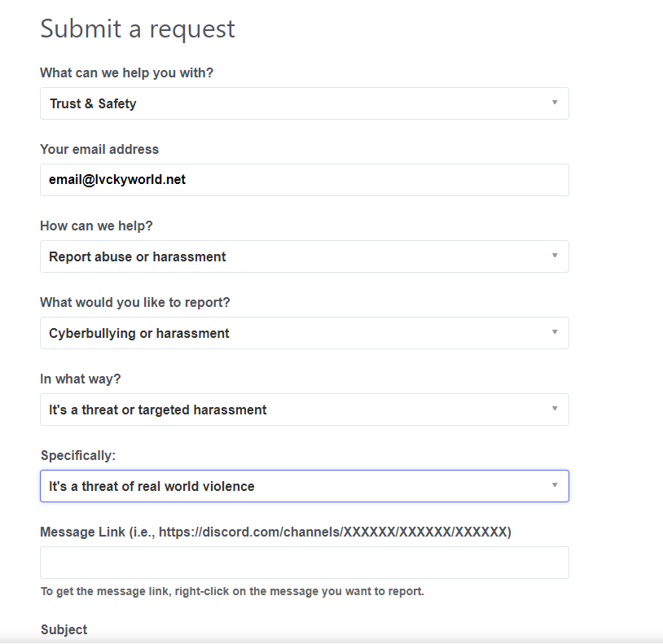663x644 pixels.
Task: Click the arrow on Cyberbullying or harassment field
Action: (555, 332)
